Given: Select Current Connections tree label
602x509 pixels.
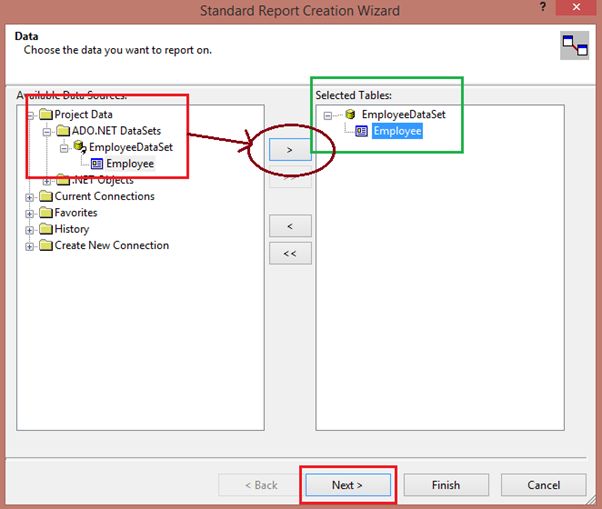Looking at the screenshot, I should (104, 196).
